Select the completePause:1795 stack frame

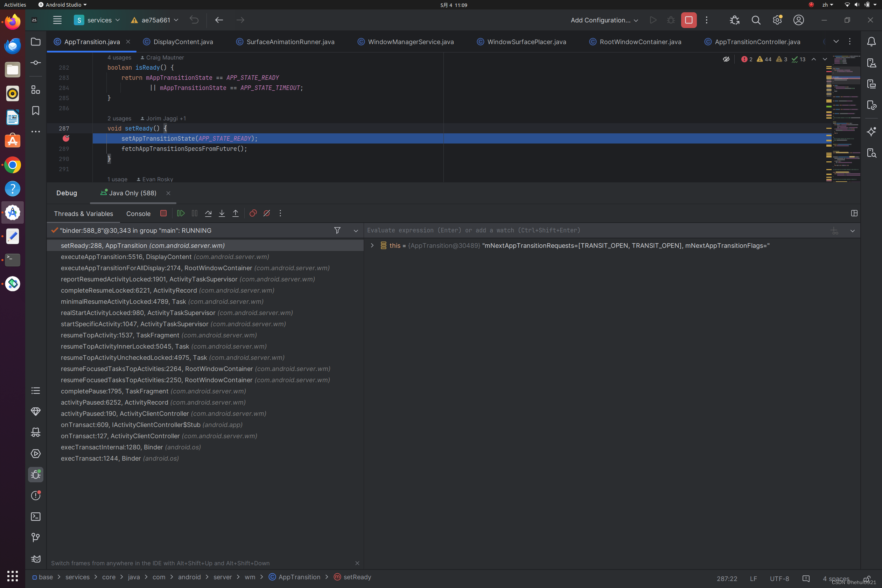pos(205,391)
